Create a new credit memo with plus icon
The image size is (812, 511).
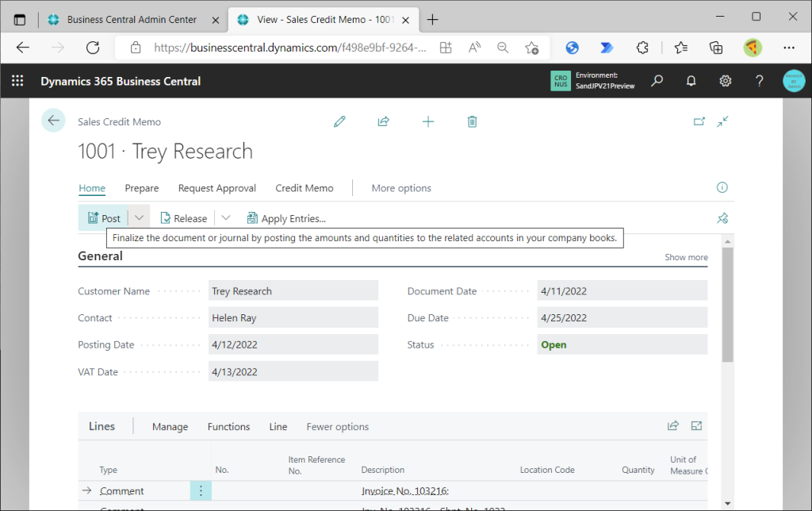427,121
